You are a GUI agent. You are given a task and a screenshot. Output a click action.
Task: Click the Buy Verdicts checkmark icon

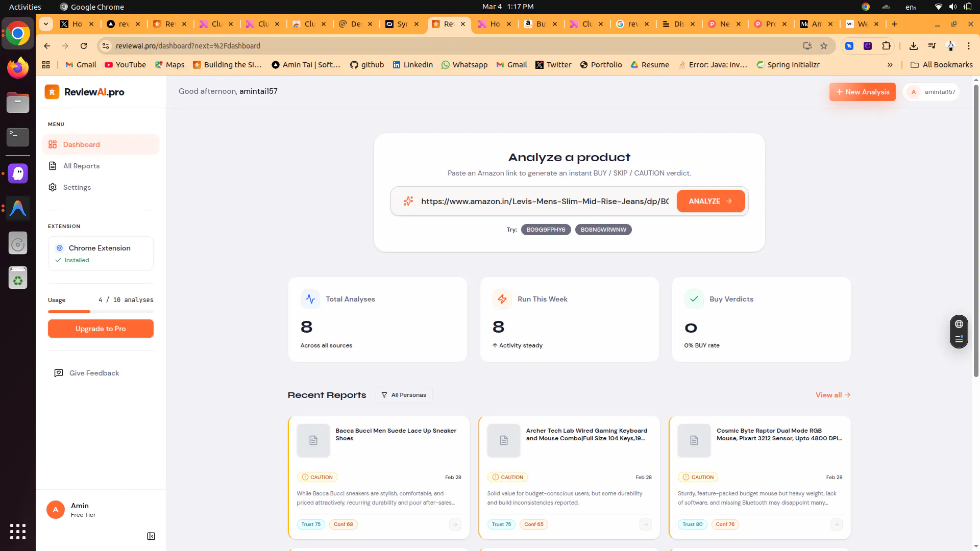point(694,299)
